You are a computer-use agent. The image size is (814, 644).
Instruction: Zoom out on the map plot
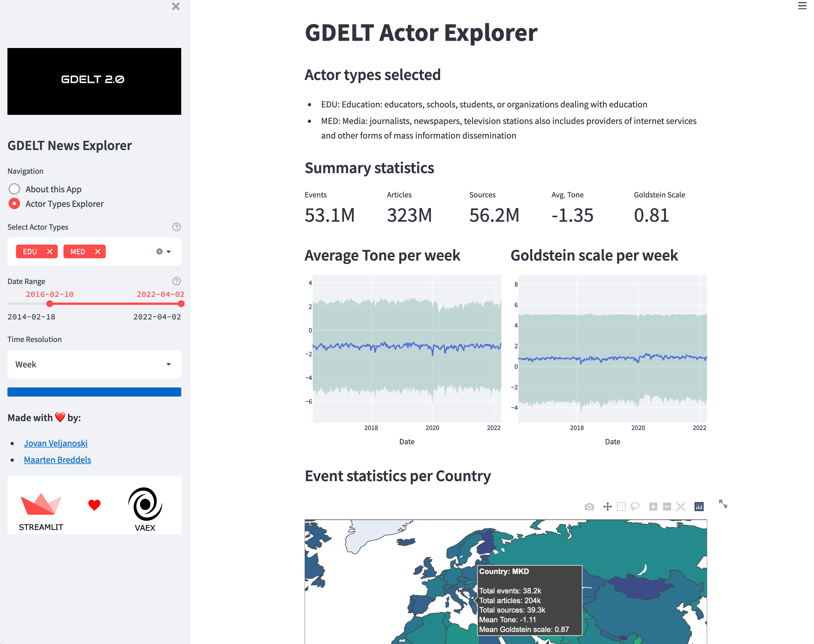point(667,507)
